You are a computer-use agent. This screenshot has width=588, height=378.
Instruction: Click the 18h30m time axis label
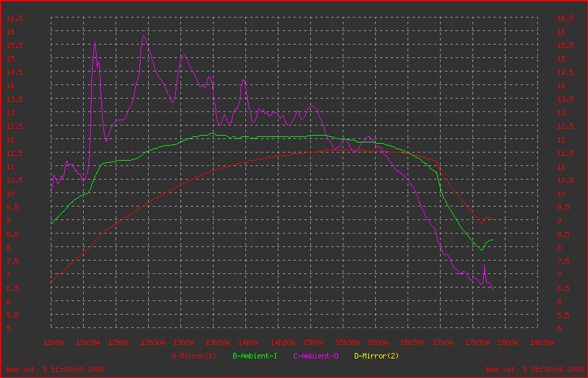542,342
